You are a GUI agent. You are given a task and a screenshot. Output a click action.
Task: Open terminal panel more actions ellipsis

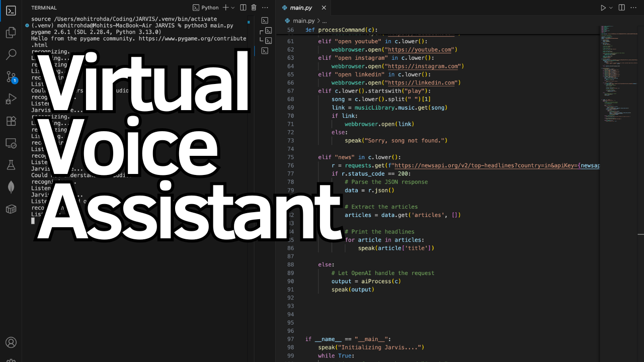point(265,8)
